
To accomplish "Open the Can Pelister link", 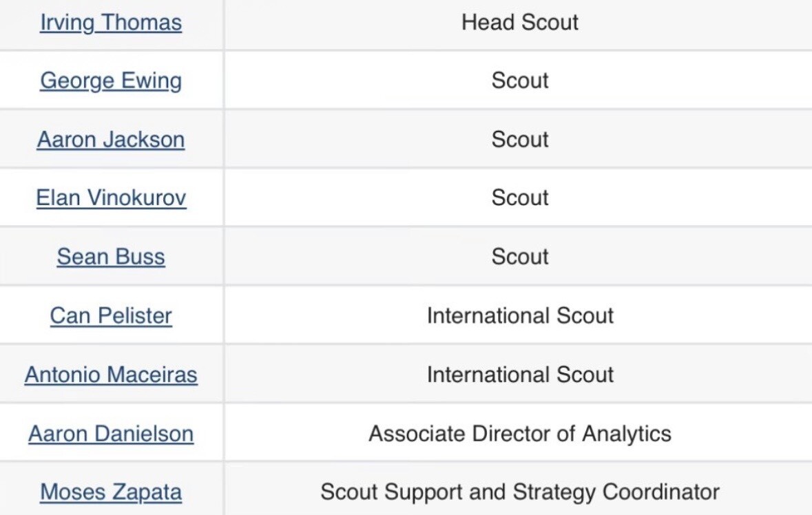I will [111, 316].
